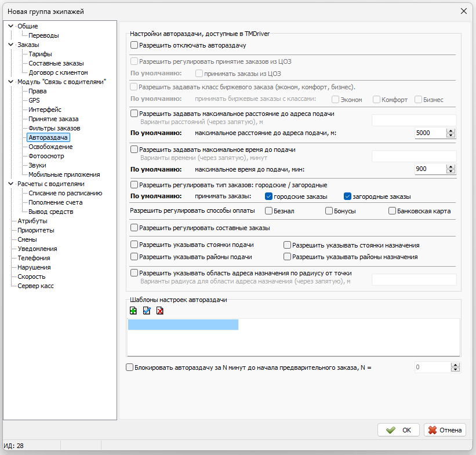Tick the 'Банковская карта' payment checkbox
Screen dimensions: 476x455
(392, 210)
